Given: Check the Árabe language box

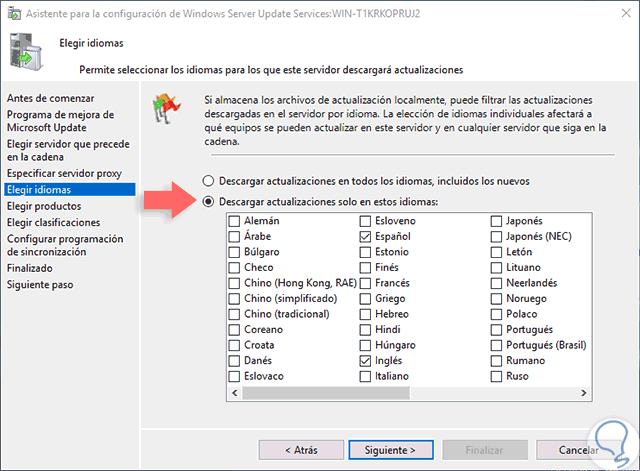Looking at the screenshot, I should pos(234,237).
